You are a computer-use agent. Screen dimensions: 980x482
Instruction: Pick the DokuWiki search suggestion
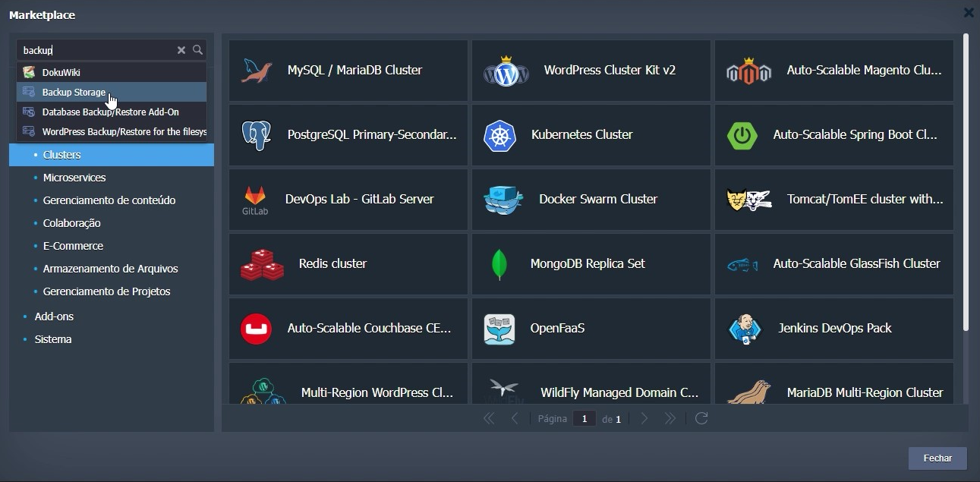point(61,73)
